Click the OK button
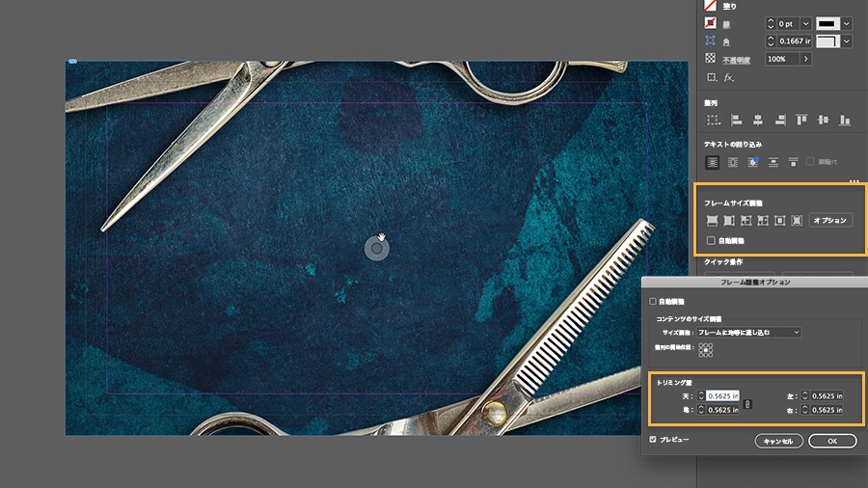This screenshot has width=868, height=488. click(832, 441)
